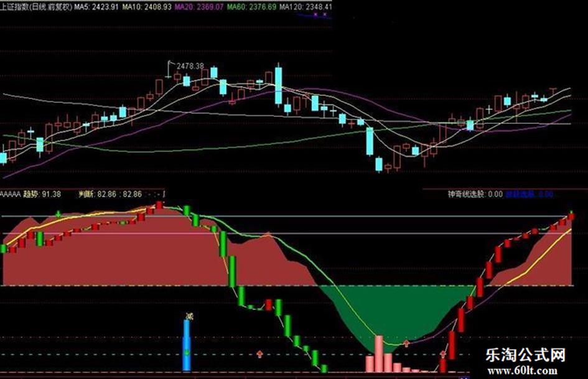This screenshot has width=588, height=379.
Task: Select the tallest pink histogram bar
Action: pos(379,354)
